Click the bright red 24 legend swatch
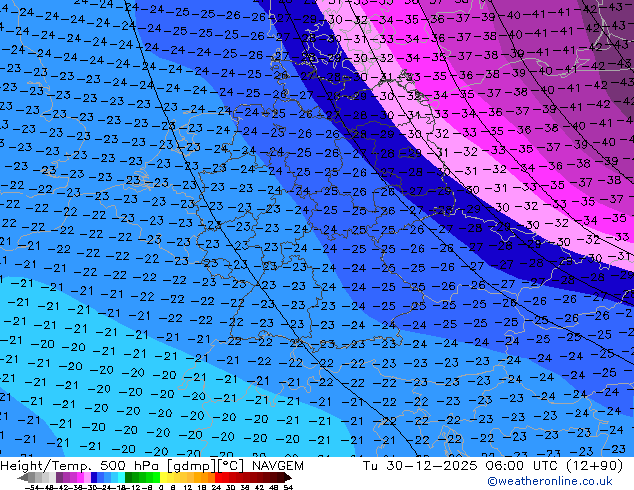Image resolution: width=634 pixels, height=490 pixels. (x=218, y=477)
